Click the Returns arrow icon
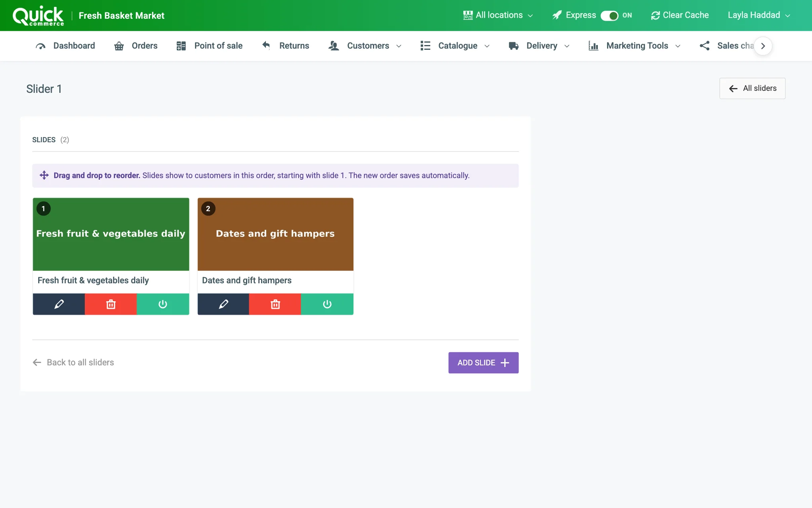The image size is (812, 508). pos(266,45)
